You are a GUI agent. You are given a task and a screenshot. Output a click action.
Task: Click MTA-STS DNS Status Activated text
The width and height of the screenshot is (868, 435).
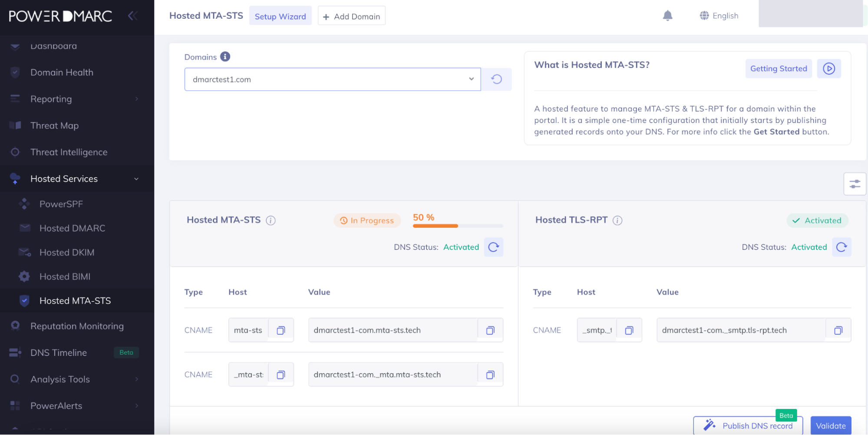(461, 247)
